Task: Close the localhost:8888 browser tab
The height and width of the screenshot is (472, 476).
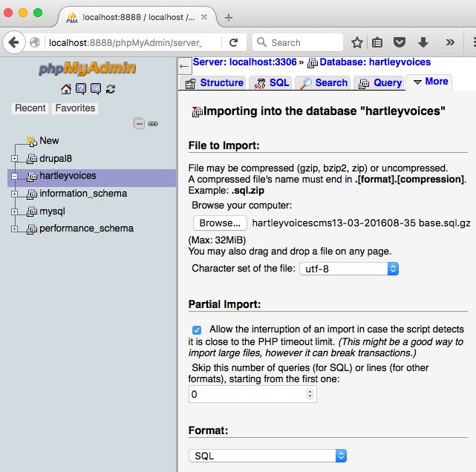Action: [204, 17]
